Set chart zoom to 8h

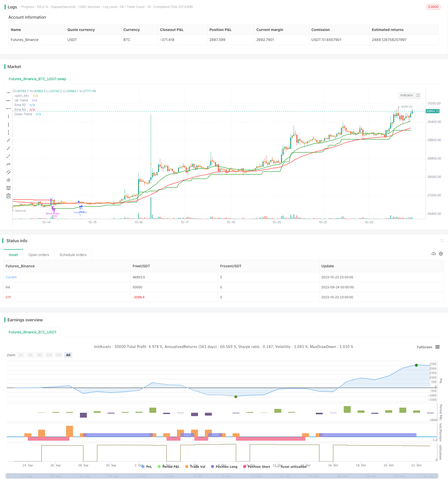coord(40,355)
